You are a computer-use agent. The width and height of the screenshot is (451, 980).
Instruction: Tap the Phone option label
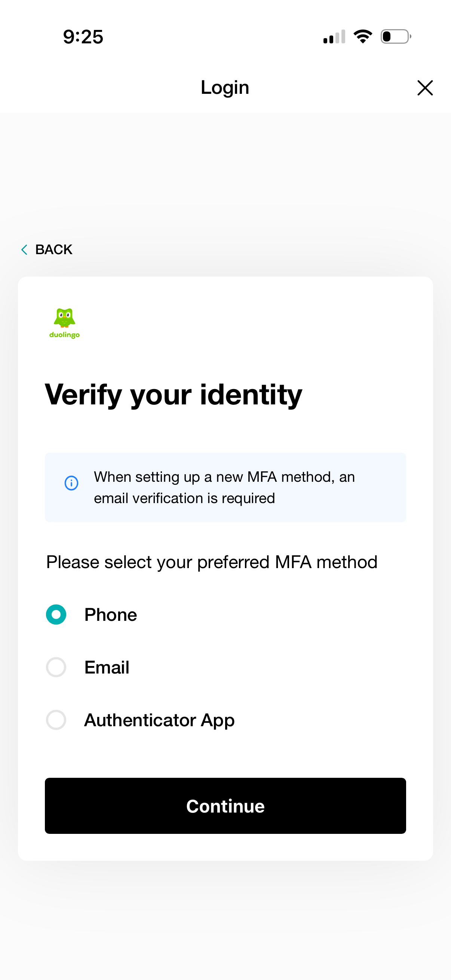click(x=110, y=614)
